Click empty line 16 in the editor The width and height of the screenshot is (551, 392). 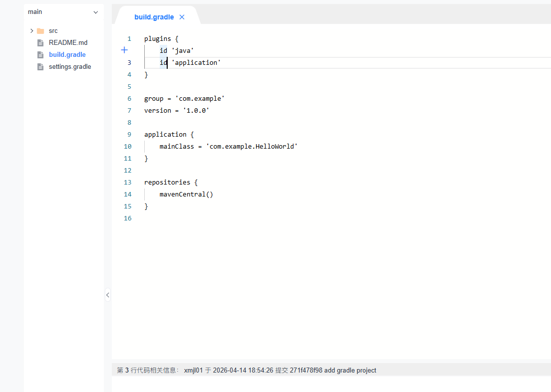coord(250,218)
